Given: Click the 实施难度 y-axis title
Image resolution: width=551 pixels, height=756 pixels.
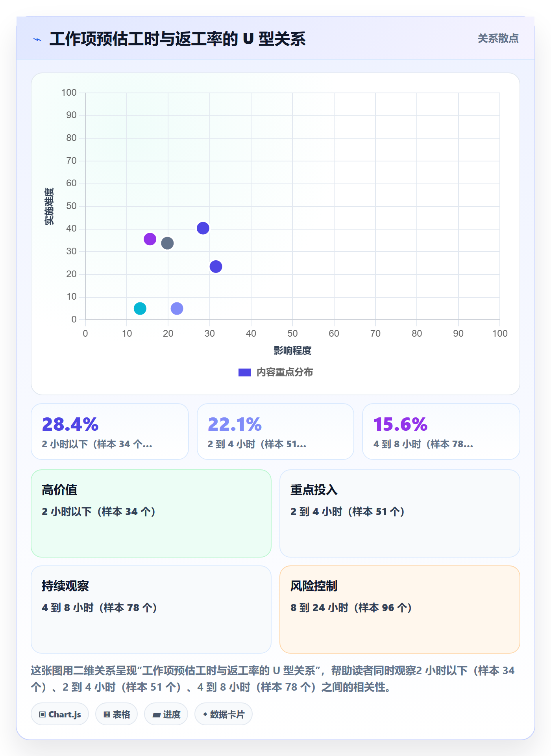Looking at the screenshot, I should point(49,206).
